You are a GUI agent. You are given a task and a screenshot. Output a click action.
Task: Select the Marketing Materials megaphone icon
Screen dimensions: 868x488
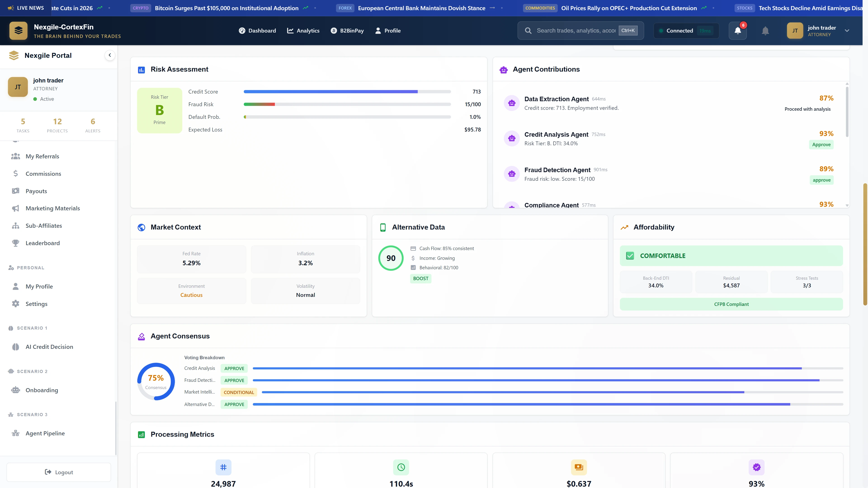click(x=16, y=208)
